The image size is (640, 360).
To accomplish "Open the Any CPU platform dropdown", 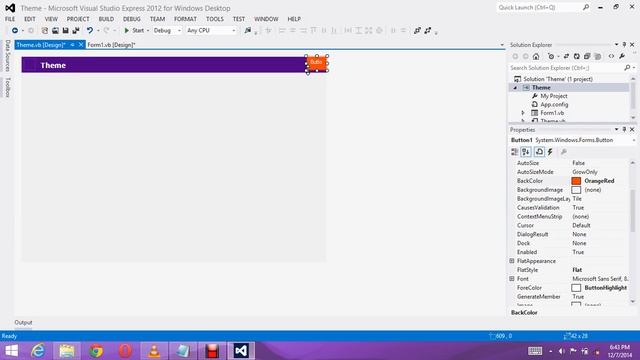I will (x=233, y=31).
